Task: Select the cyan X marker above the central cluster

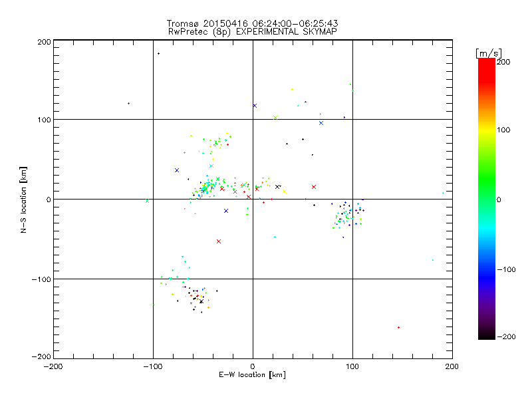Action: (211, 166)
